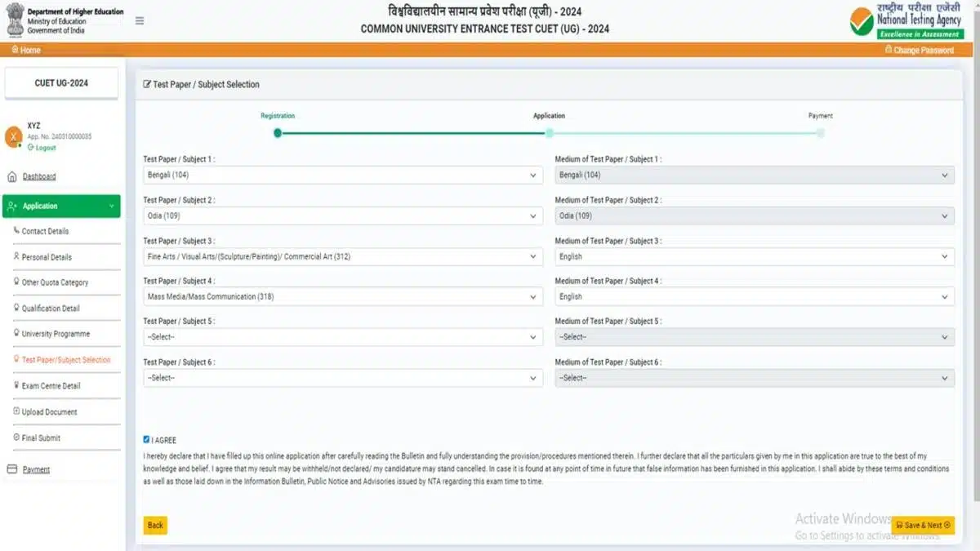980x551 pixels.
Task: Open Medium of Subject 3 dropdown
Action: [x=755, y=256]
